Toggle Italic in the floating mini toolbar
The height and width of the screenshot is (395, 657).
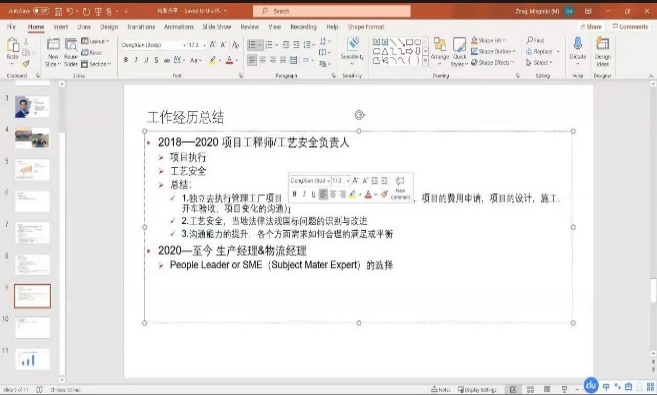click(304, 194)
